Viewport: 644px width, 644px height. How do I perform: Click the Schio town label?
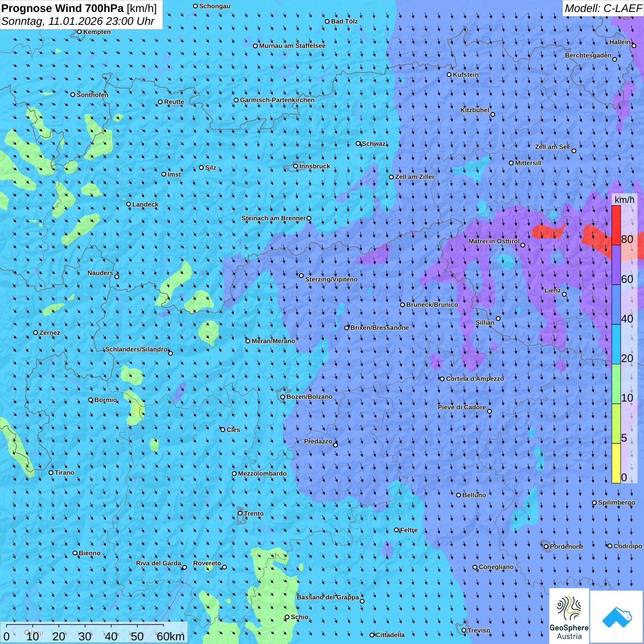pyautogui.click(x=299, y=617)
